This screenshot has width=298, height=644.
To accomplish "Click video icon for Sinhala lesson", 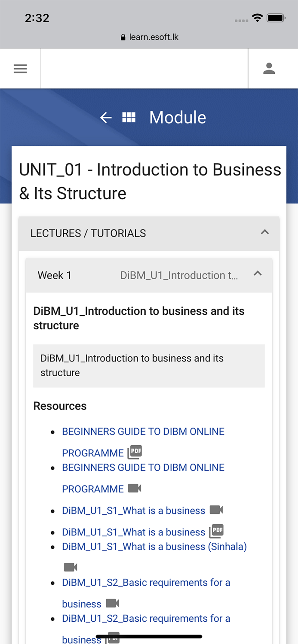I will click(x=71, y=567).
